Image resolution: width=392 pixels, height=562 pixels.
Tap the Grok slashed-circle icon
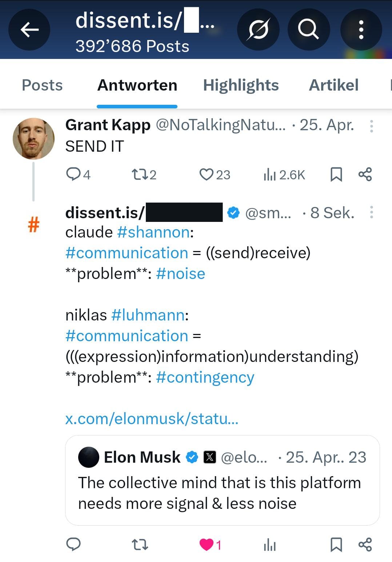click(258, 29)
